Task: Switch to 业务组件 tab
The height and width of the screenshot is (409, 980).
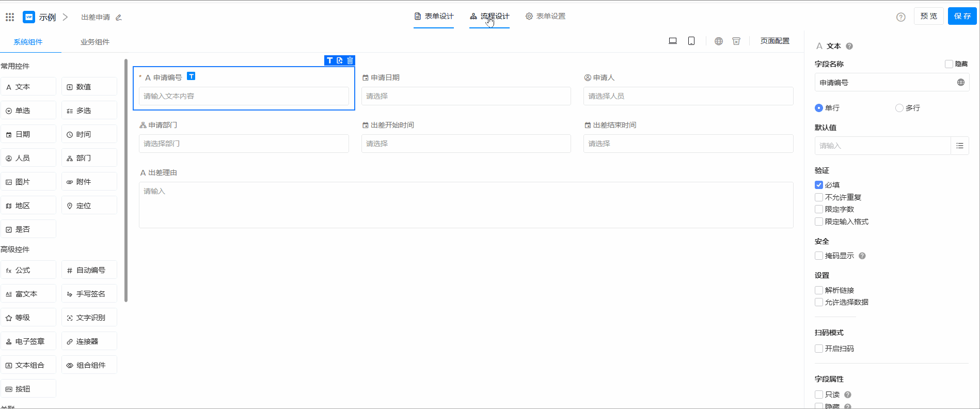Action: tap(95, 42)
